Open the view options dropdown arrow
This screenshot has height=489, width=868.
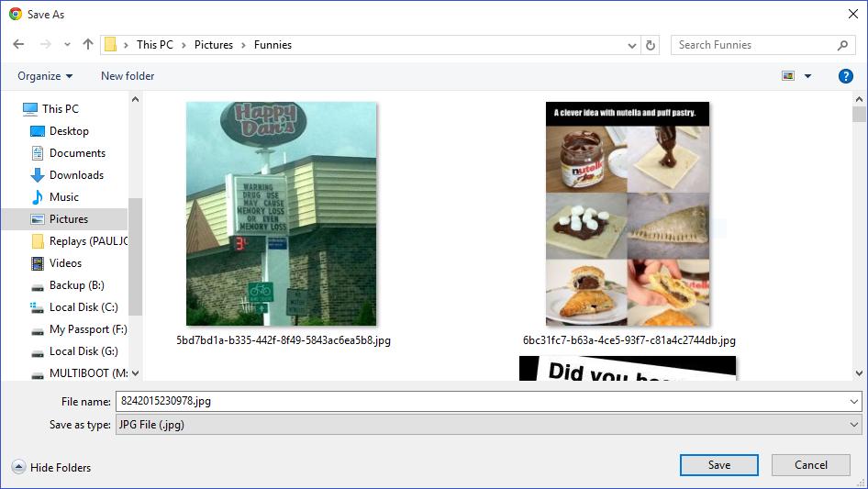[x=807, y=76]
